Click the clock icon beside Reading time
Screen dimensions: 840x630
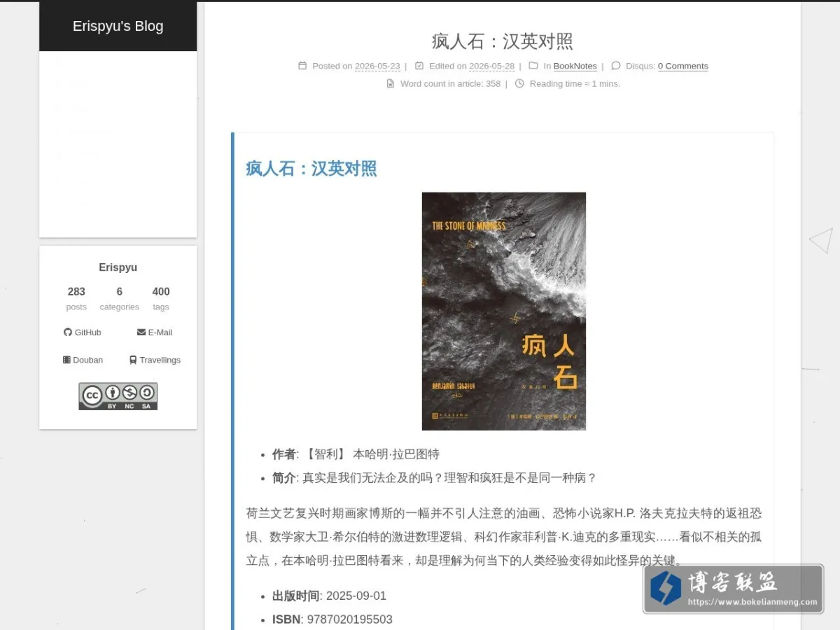(x=519, y=83)
